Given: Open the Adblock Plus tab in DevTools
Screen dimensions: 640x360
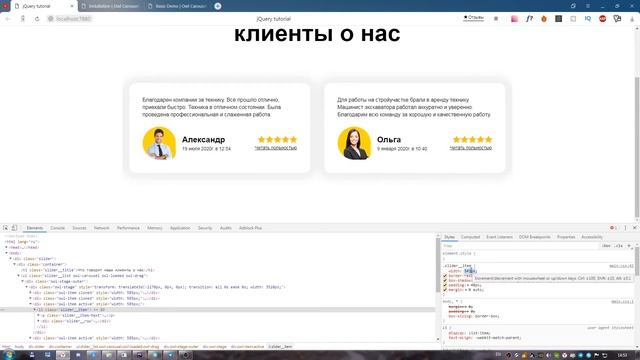Looking at the screenshot, I should 250,228.
